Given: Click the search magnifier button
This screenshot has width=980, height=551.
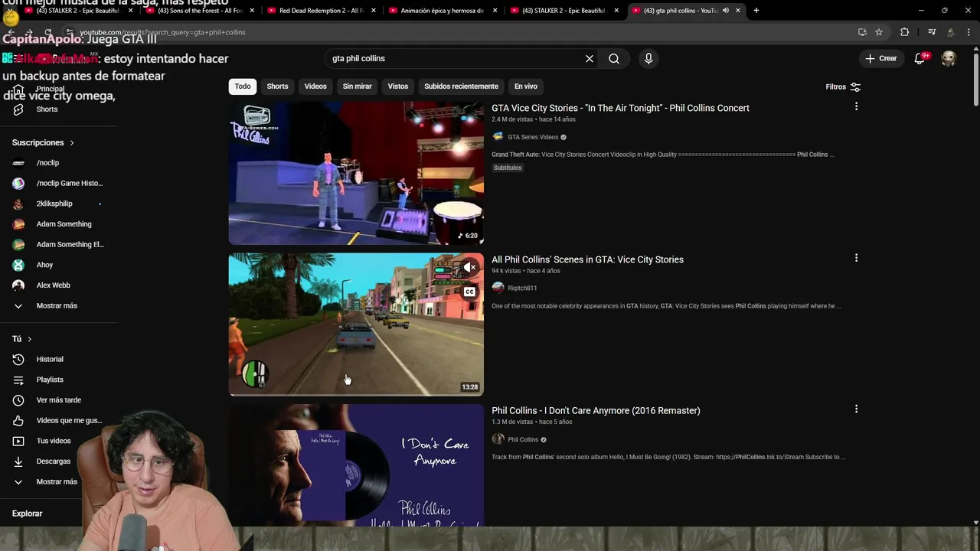Looking at the screenshot, I should 614,58.
